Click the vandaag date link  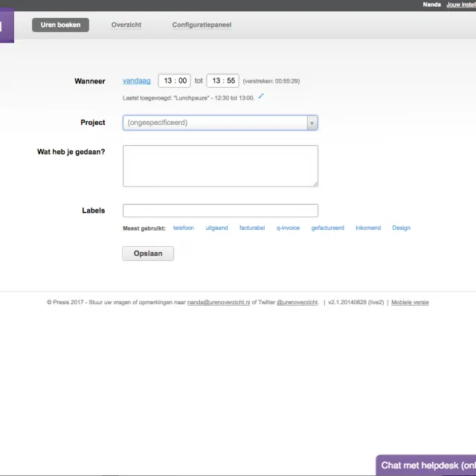137,81
